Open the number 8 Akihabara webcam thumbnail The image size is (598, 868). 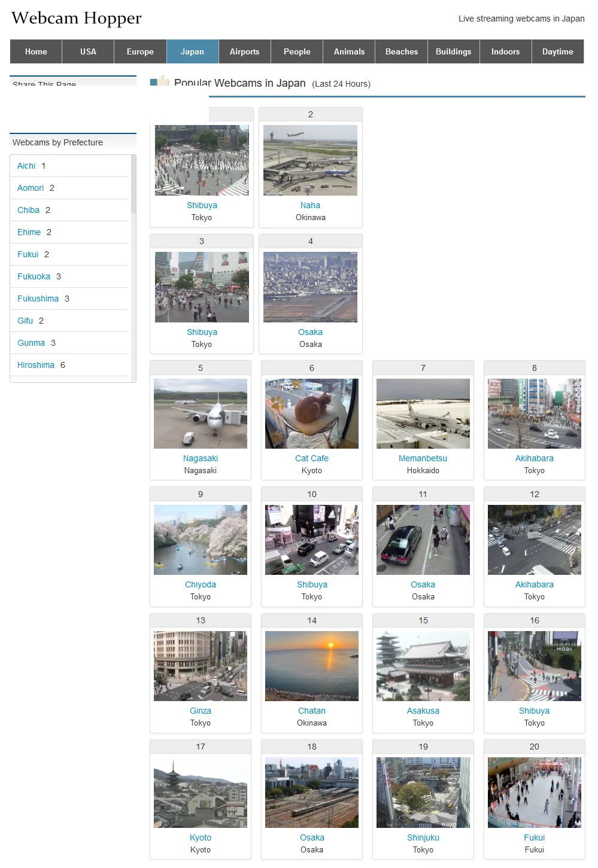pos(535,413)
